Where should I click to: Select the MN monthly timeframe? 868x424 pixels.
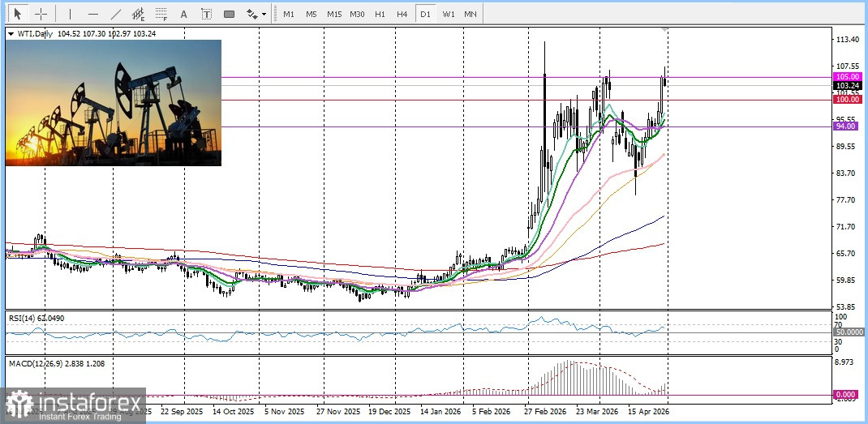(x=471, y=14)
